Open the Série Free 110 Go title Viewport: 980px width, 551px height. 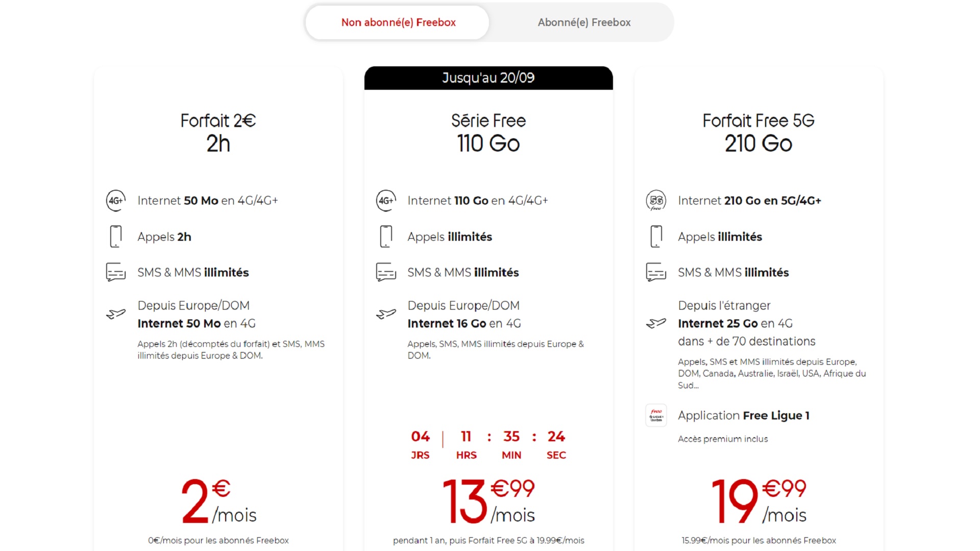click(x=488, y=133)
